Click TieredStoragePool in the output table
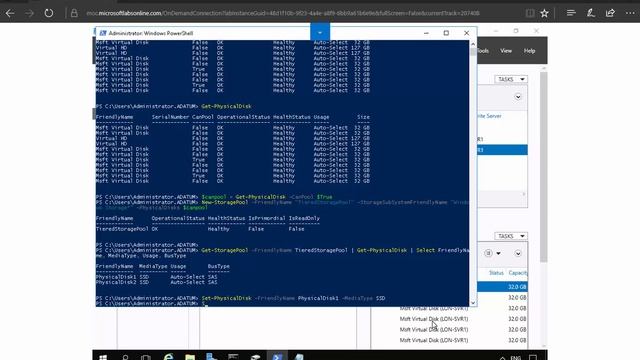This screenshot has width=640, height=360. [x=122, y=229]
